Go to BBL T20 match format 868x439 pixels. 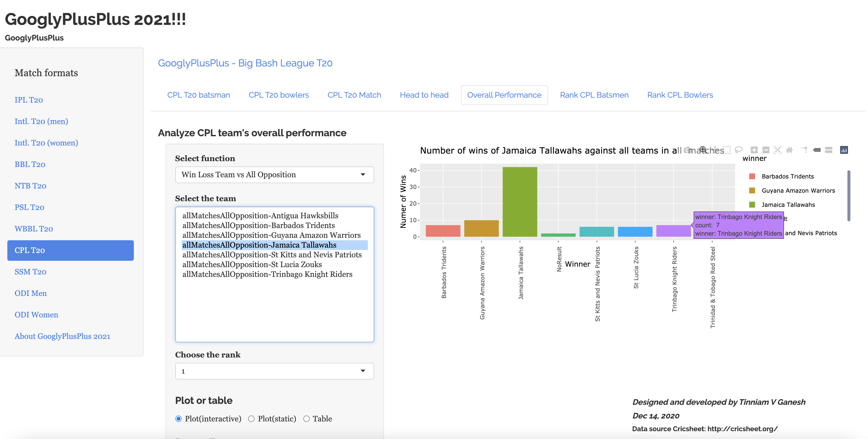click(x=30, y=164)
